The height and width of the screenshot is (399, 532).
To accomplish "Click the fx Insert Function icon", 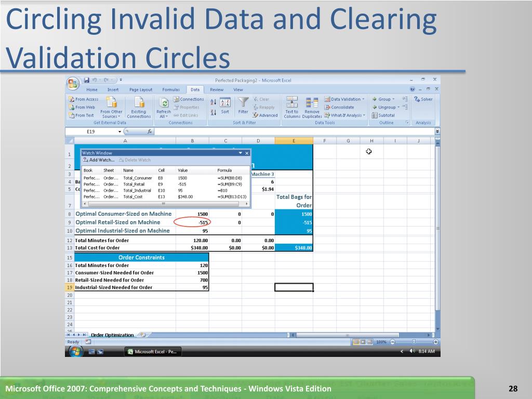I will [150, 131].
